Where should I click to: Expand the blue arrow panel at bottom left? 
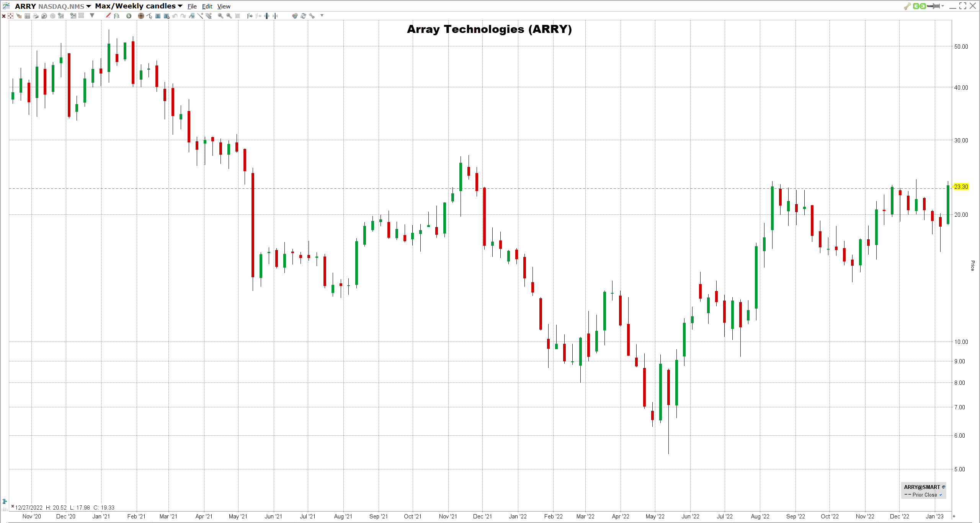tap(5, 501)
